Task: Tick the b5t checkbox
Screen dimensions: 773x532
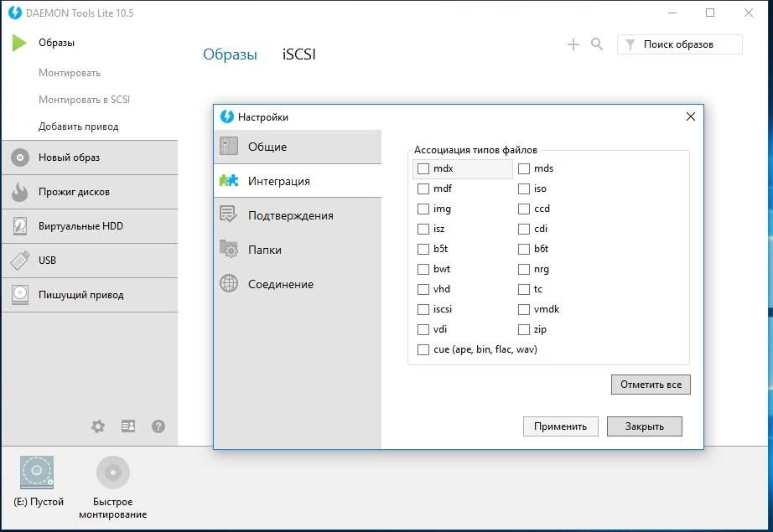Action: [x=423, y=250]
